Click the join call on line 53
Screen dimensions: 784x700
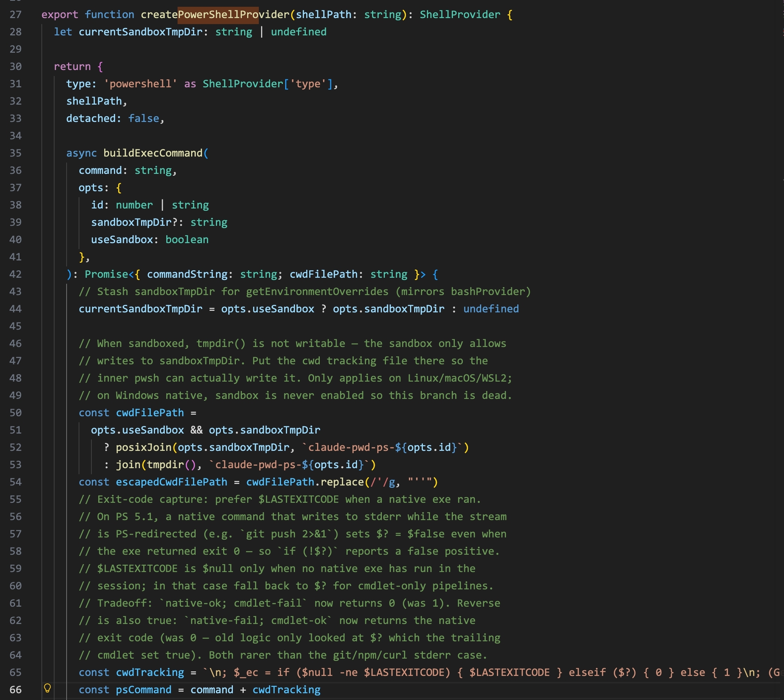(128, 465)
